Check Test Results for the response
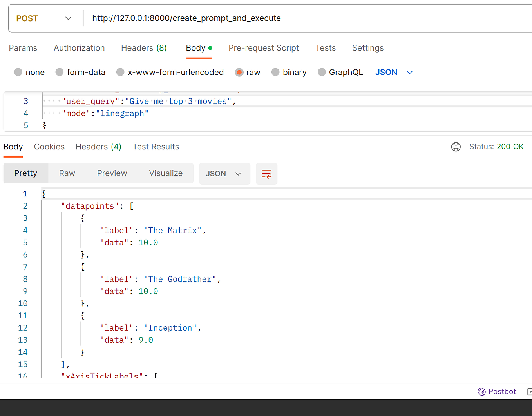Viewport: 532px width, 416px height. point(156,147)
